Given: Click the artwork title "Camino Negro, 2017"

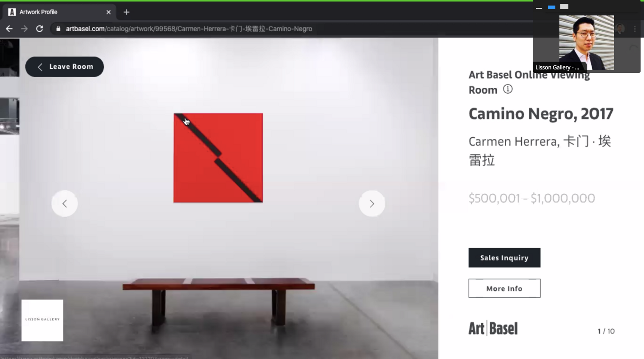Looking at the screenshot, I should [x=541, y=114].
